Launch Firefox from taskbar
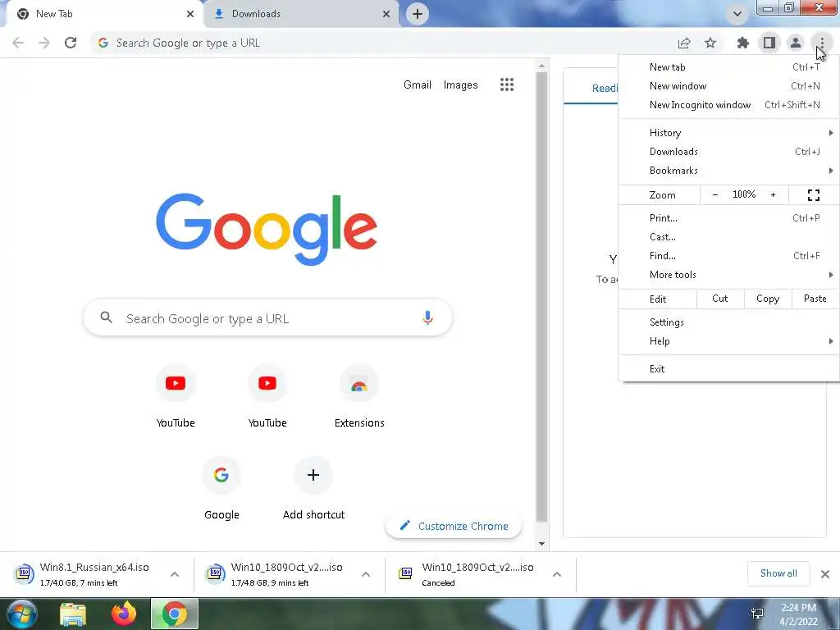840x630 pixels. pyautogui.click(x=124, y=614)
